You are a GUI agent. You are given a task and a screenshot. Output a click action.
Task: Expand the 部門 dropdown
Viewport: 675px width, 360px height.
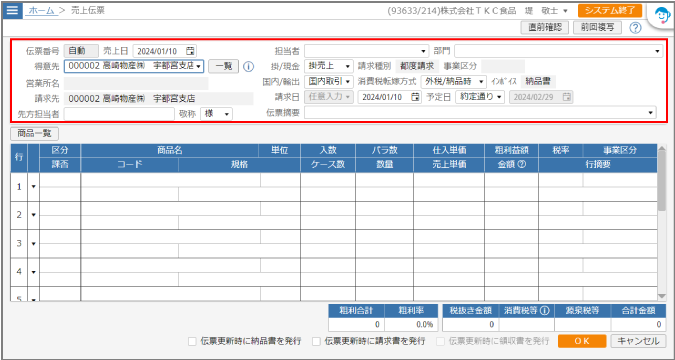[657, 51]
